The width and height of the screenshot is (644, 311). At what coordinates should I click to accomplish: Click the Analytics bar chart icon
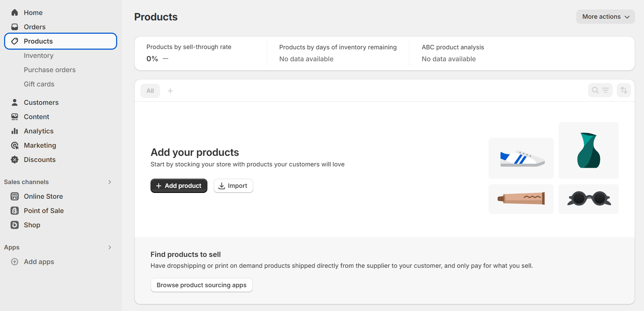(x=15, y=131)
